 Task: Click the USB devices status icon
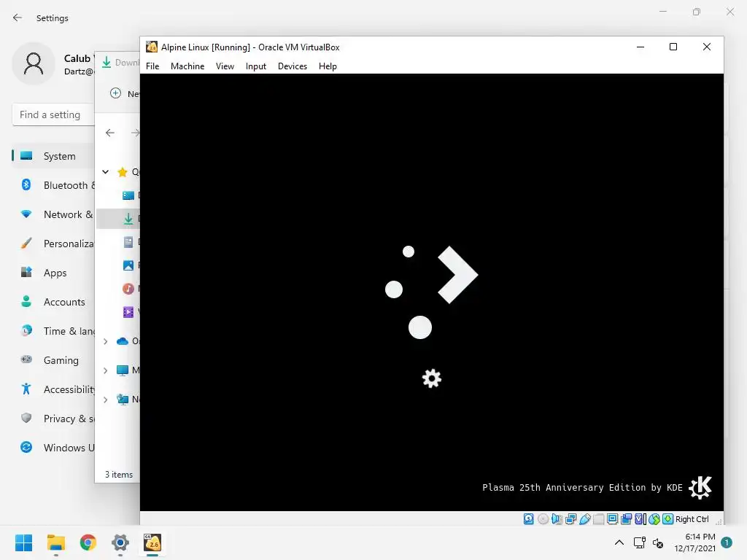pos(584,519)
